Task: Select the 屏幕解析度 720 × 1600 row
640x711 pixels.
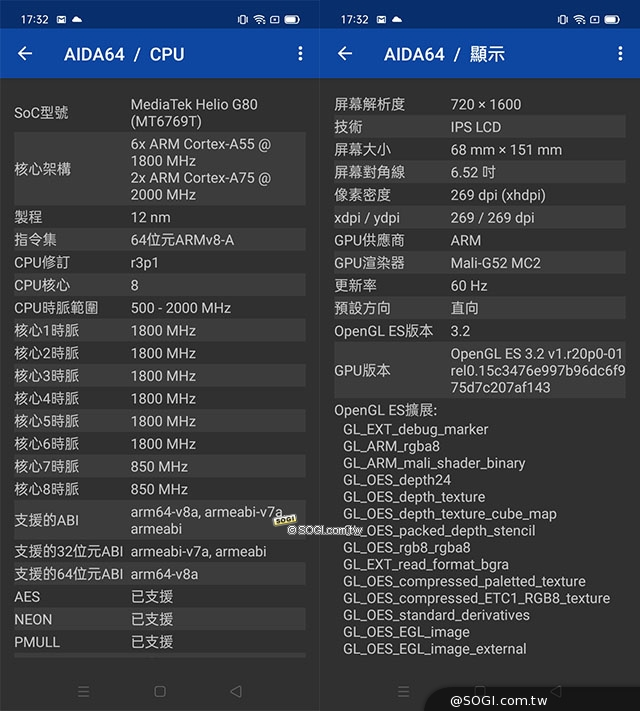Action: 480,104
